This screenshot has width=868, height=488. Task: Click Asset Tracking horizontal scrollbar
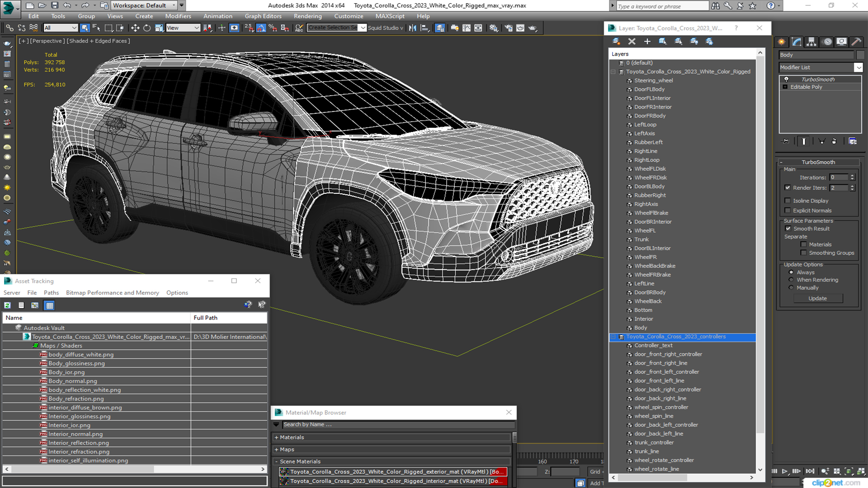tap(134, 469)
